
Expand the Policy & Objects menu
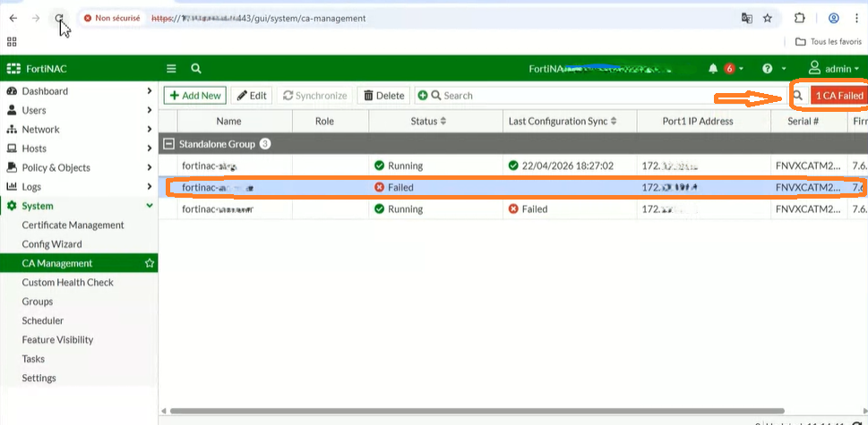pos(79,167)
